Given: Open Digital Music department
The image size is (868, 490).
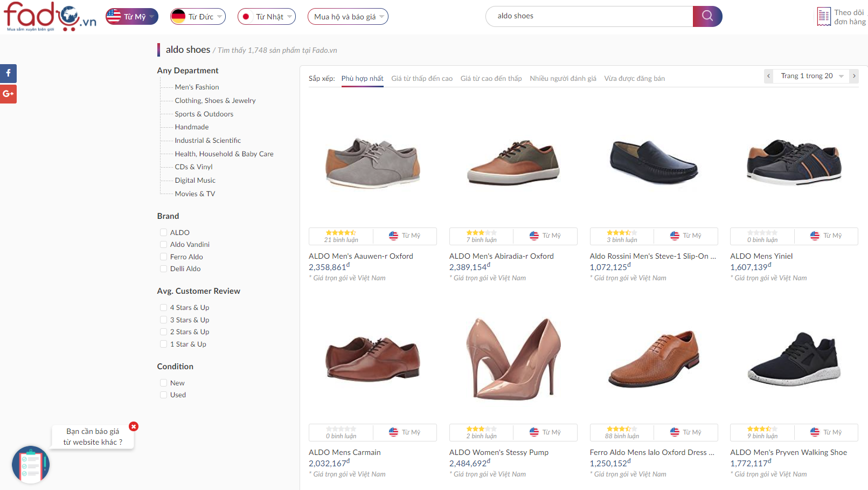Looking at the screenshot, I should pos(195,181).
